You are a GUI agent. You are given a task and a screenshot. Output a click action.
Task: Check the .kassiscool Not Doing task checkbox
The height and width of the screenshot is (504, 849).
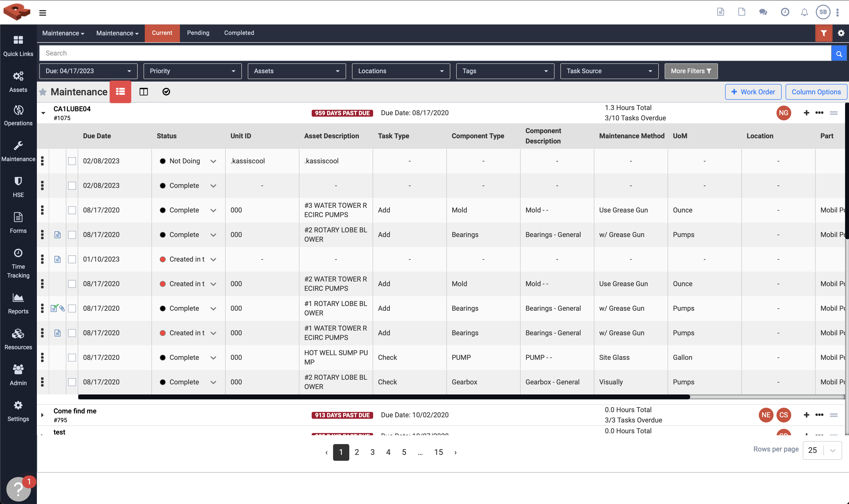72,161
